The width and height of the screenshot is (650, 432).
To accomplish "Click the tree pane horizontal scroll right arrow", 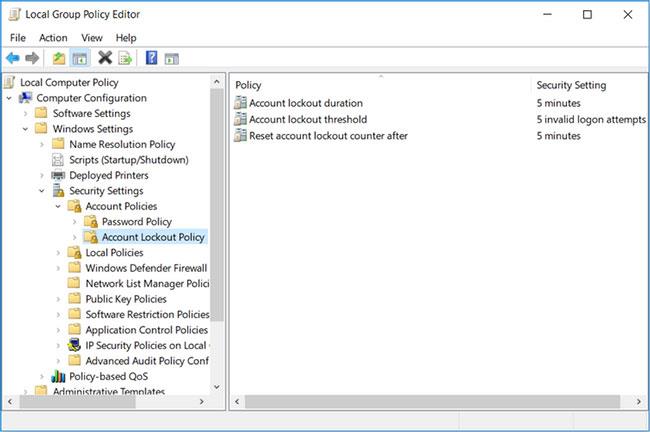I will coord(201,401).
